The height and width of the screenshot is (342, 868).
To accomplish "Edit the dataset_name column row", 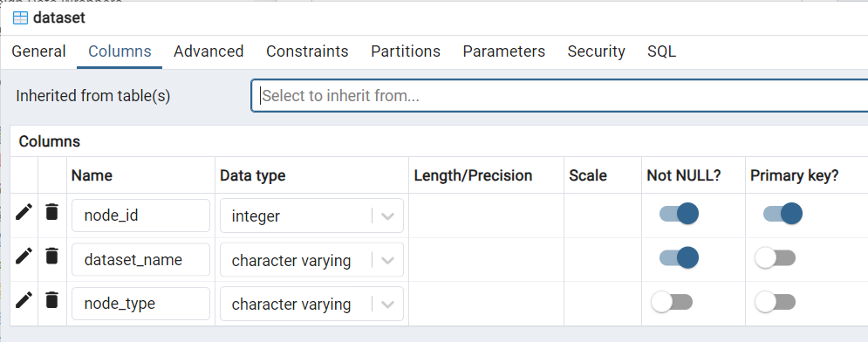I will (x=24, y=256).
